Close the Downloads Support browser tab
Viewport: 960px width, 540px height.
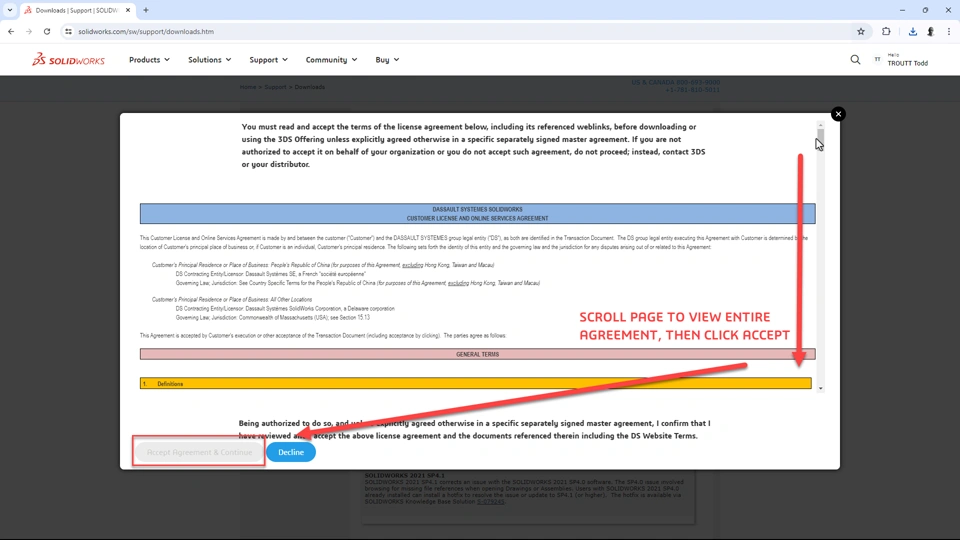(x=128, y=10)
